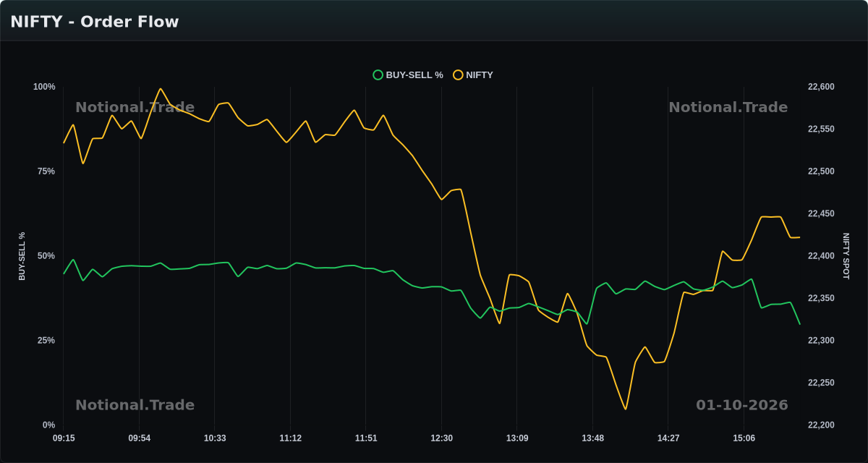Toggle the NIFTY series in the legend
This screenshot has height=463, width=868.
click(x=473, y=75)
